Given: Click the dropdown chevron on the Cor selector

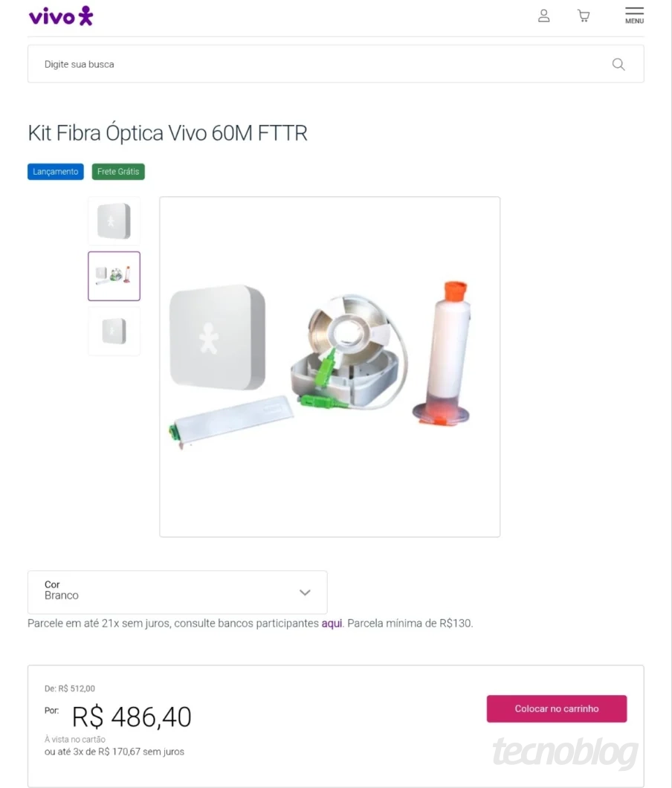Looking at the screenshot, I should click(x=305, y=592).
